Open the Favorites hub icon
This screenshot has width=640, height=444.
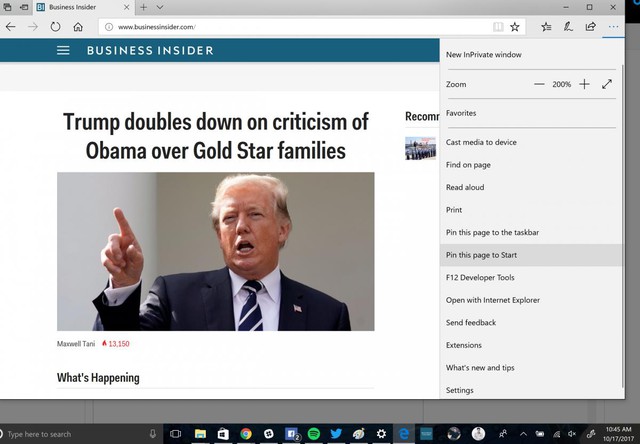(x=546, y=27)
